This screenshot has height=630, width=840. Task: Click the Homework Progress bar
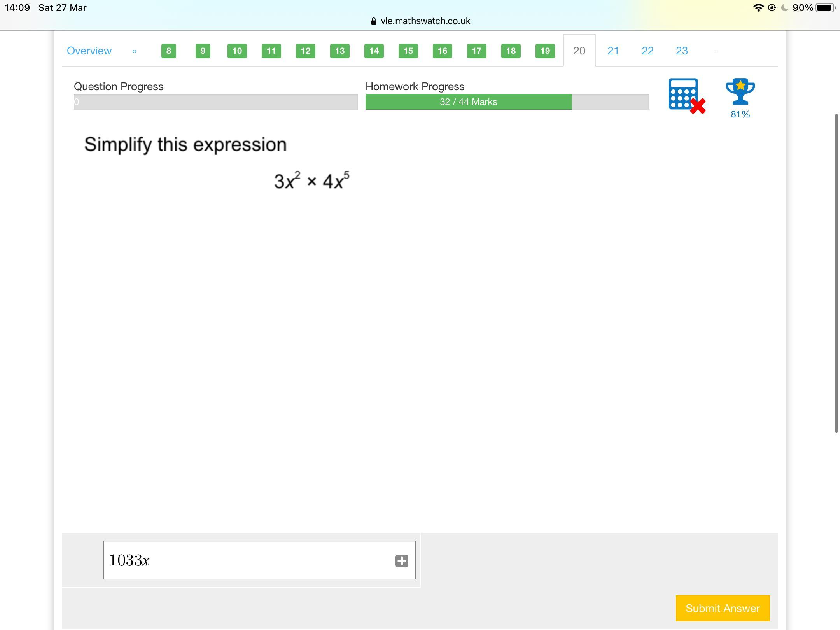click(507, 102)
